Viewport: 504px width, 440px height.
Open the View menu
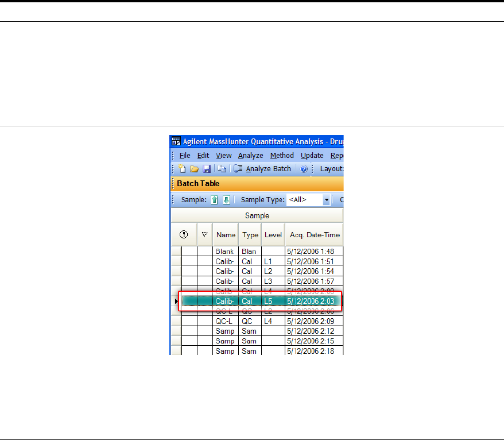tap(224, 156)
